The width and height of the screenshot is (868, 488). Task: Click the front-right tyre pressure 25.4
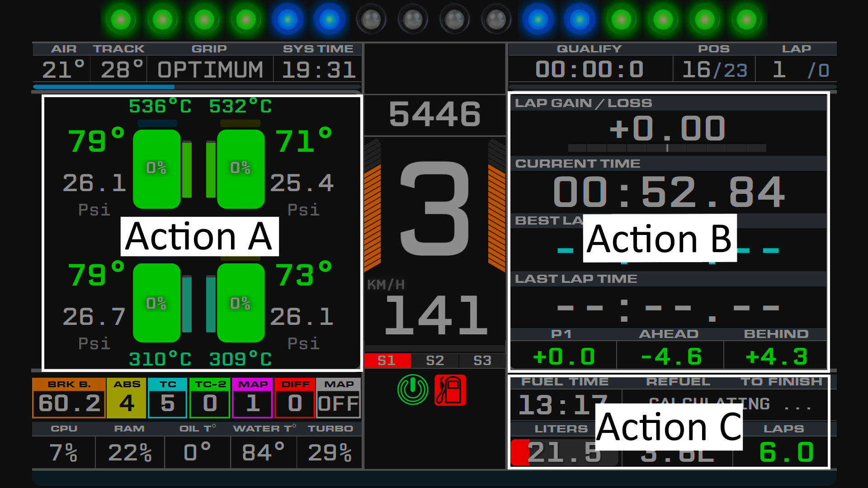coord(302,183)
